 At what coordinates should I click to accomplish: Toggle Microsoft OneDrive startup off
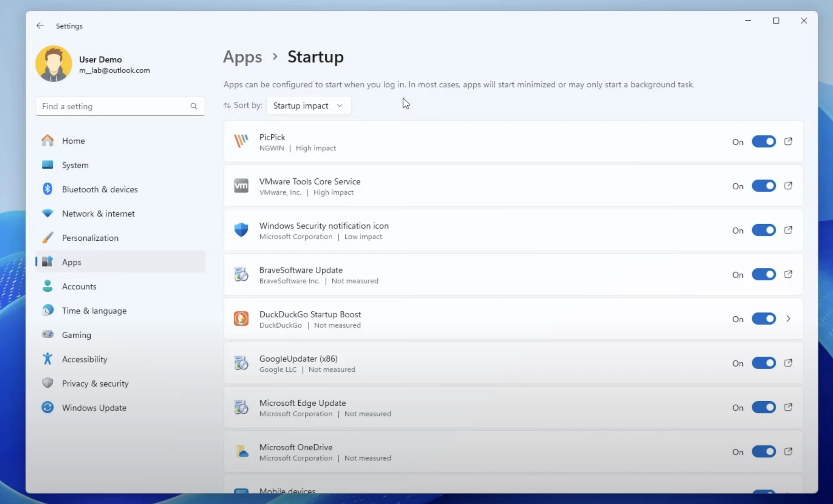click(x=763, y=452)
